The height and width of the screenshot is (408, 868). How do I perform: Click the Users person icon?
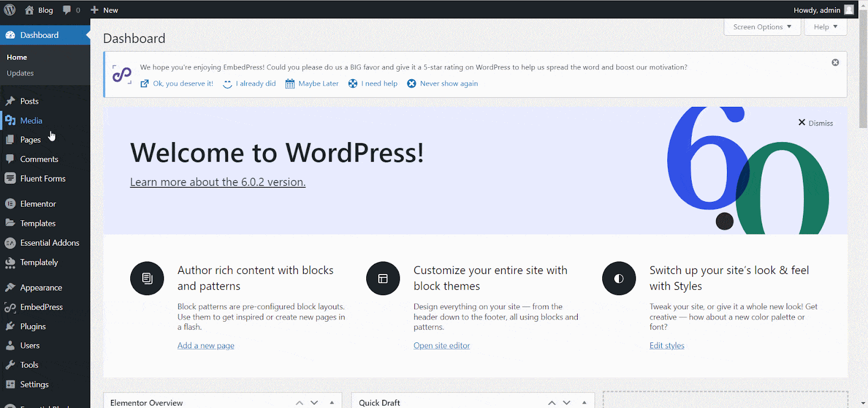[10, 346]
